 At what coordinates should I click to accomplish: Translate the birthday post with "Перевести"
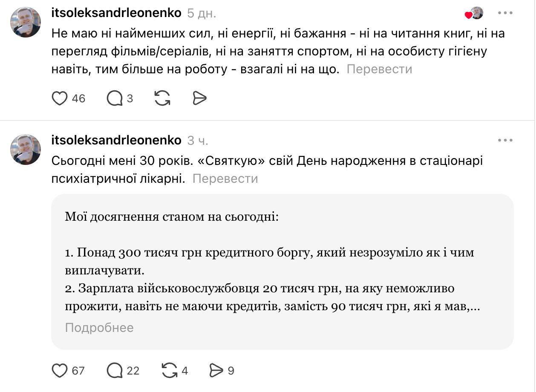(x=225, y=178)
